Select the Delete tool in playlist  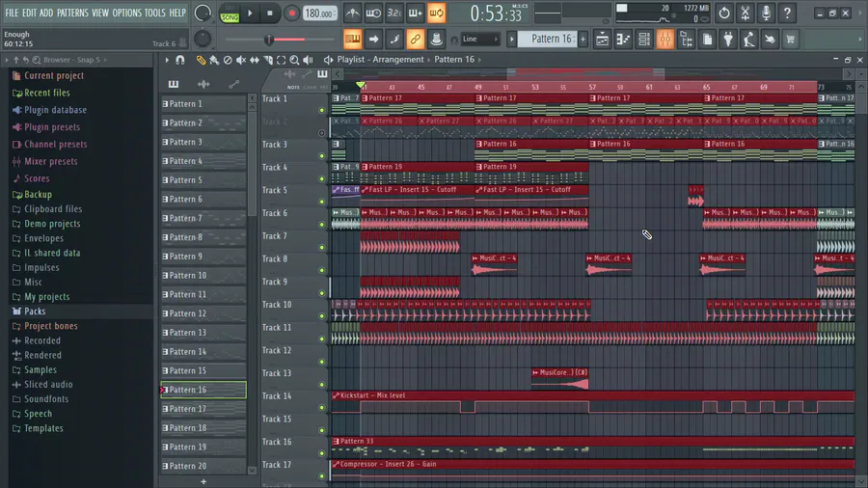[228, 60]
